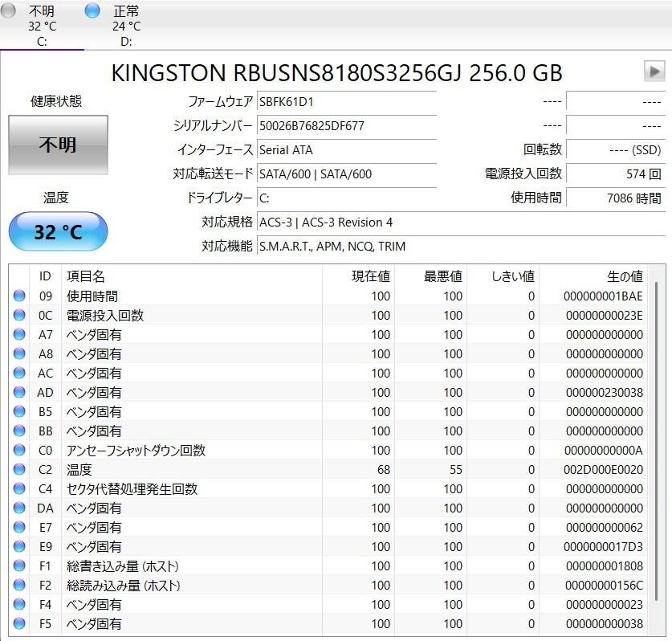Screen dimensions: 672x641
Task: Click the 現在値 column header
Action: [x=358, y=276]
